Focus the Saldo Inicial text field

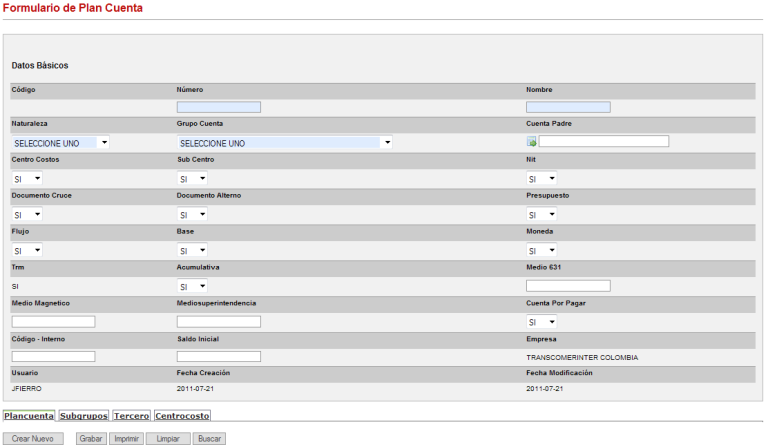pos(218,357)
